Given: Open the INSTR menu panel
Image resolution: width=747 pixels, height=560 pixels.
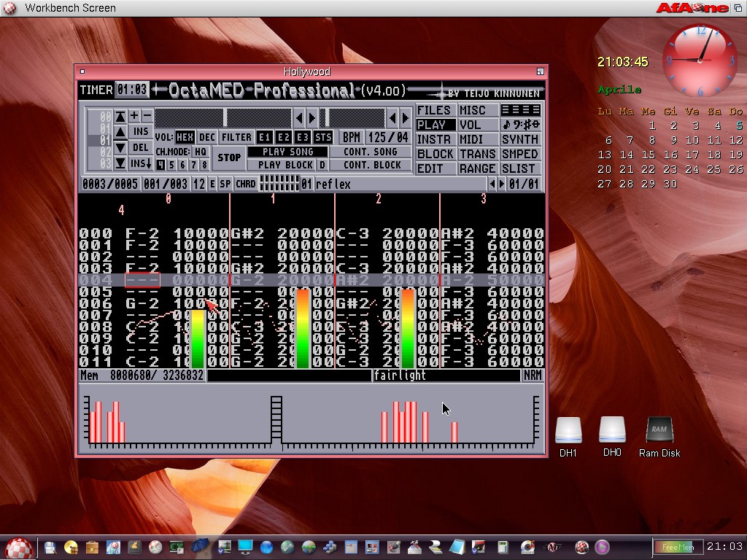Looking at the screenshot, I should (x=436, y=139).
